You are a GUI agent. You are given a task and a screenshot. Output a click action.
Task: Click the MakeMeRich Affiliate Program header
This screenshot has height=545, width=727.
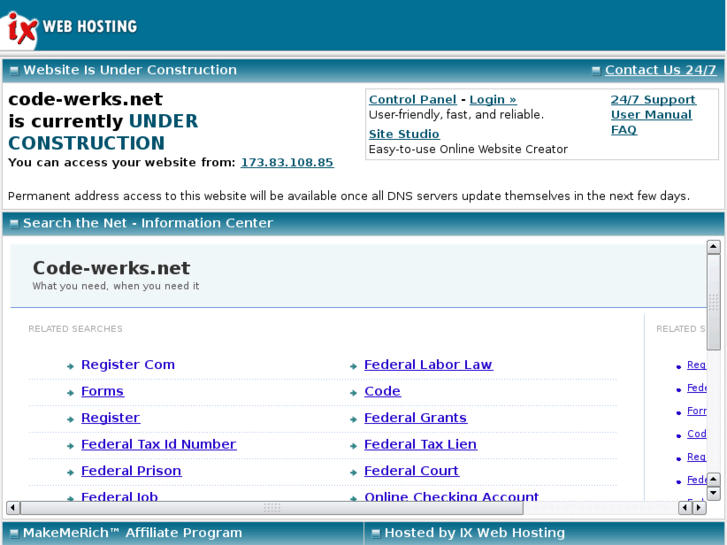pyautogui.click(x=133, y=533)
